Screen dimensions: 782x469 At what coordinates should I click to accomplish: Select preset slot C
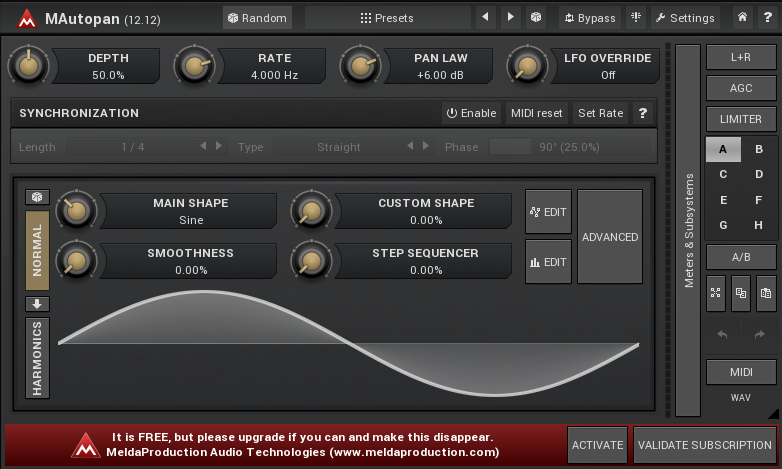[x=723, y=174]
